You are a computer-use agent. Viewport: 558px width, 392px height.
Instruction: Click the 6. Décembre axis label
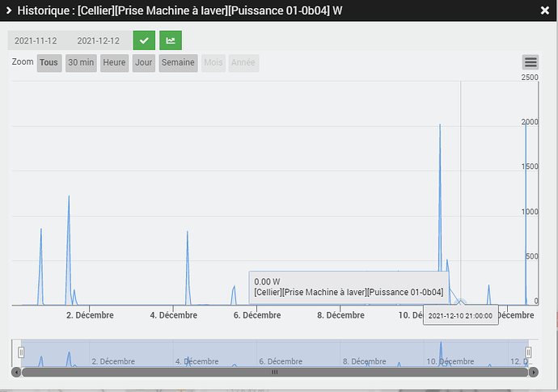(x=257, y=315)
